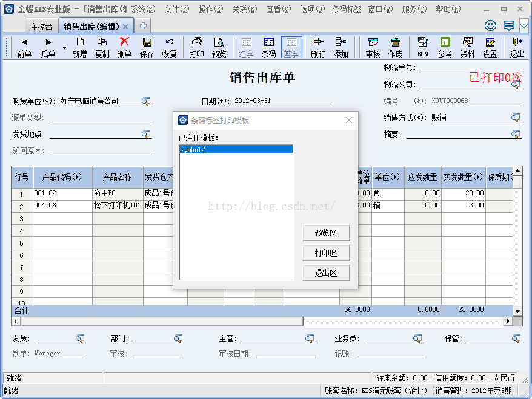Open the 操作(E) menu
Viewport: 532px width, 399px height.
coord(211,9)
